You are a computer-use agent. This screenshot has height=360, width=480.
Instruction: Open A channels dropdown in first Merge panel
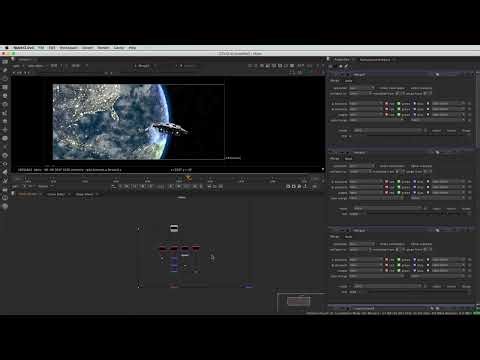click(365, 104)
